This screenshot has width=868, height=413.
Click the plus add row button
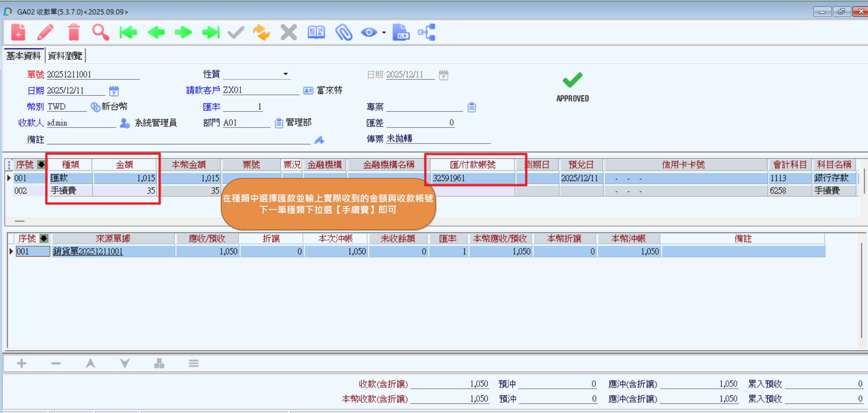click(x=22, y=363)
